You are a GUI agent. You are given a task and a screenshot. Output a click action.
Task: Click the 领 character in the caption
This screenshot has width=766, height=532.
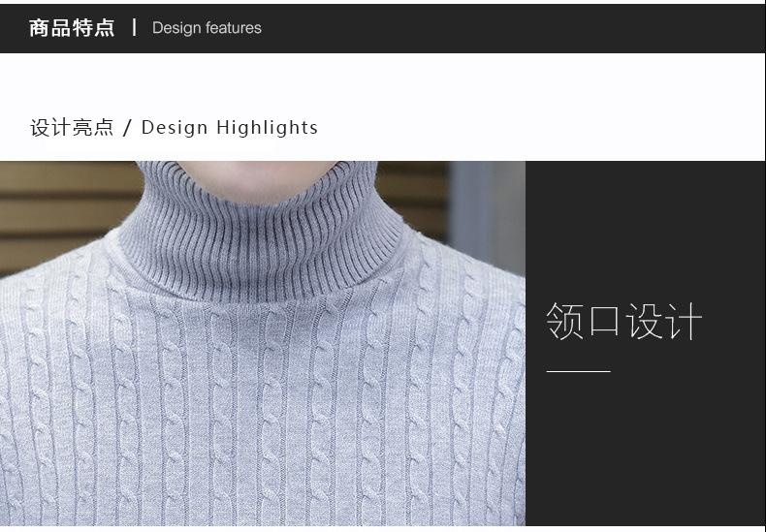tap(565, 322)
